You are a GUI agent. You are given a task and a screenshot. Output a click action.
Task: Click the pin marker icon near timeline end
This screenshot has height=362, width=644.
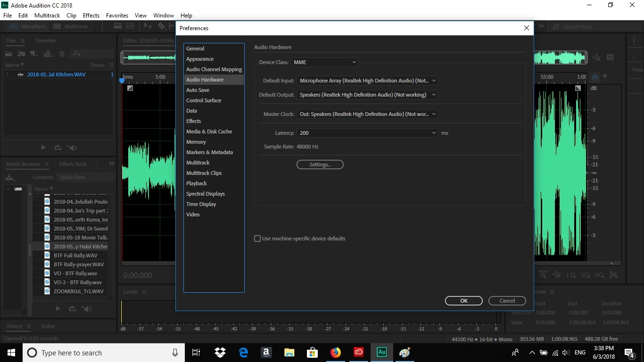point(605,77)
